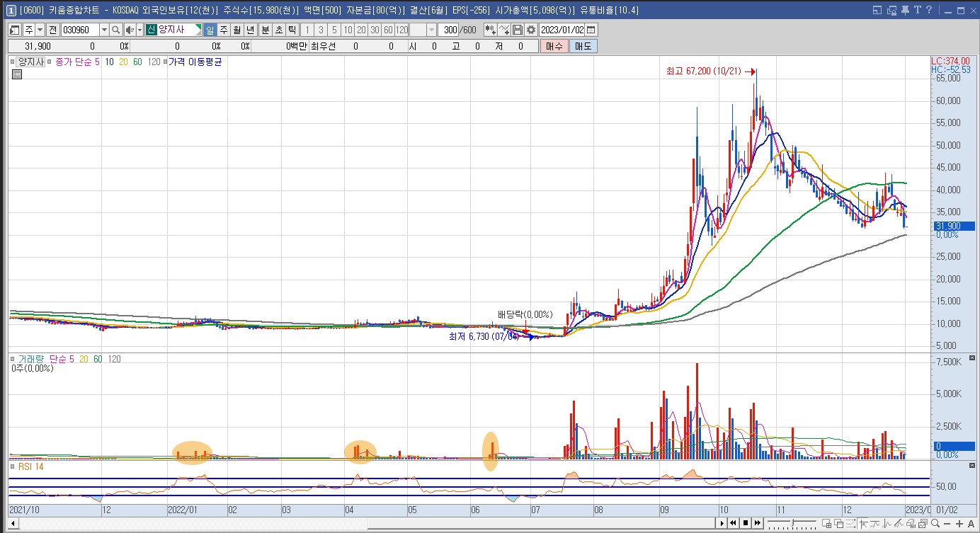Click the 거래량 단순 5 volume legend
The image size is (980, 533).
(47, 359)
